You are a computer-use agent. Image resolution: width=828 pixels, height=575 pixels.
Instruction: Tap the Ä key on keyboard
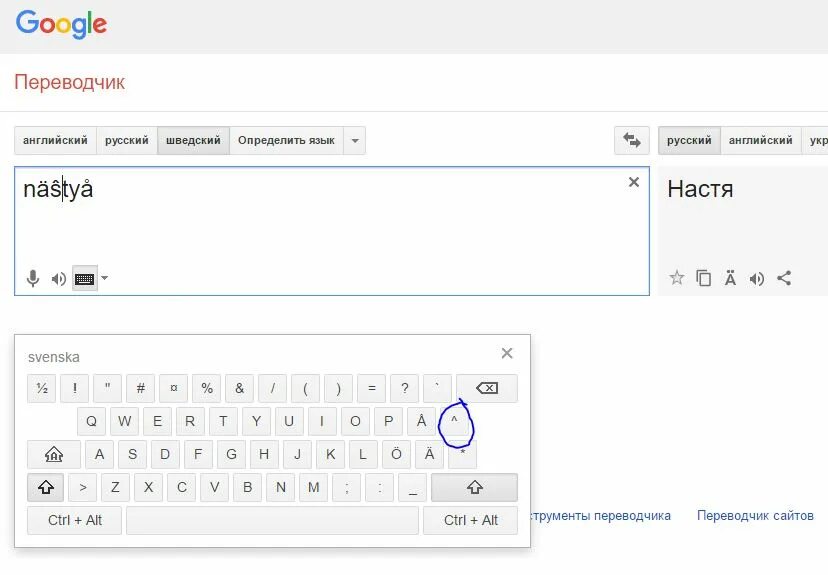coord(429,454)
